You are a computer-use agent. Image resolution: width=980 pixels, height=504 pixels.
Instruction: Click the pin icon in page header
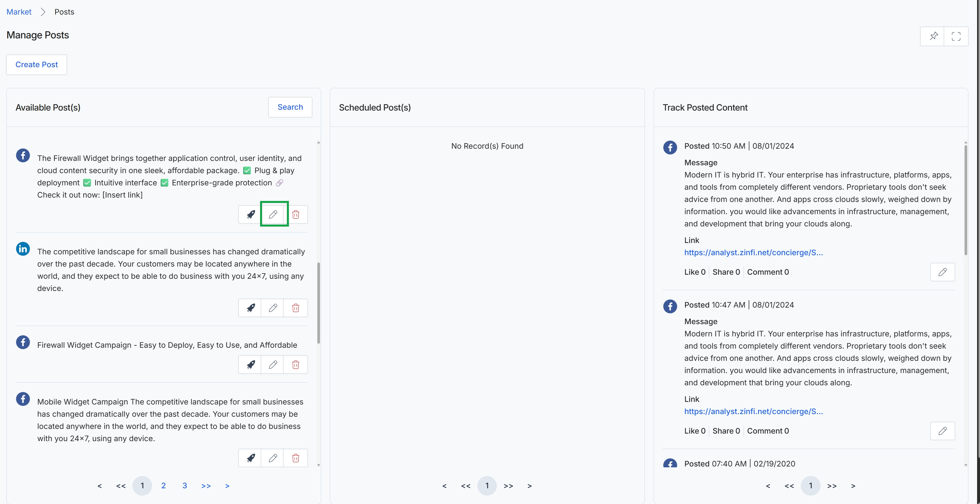[x=933, y=36]
